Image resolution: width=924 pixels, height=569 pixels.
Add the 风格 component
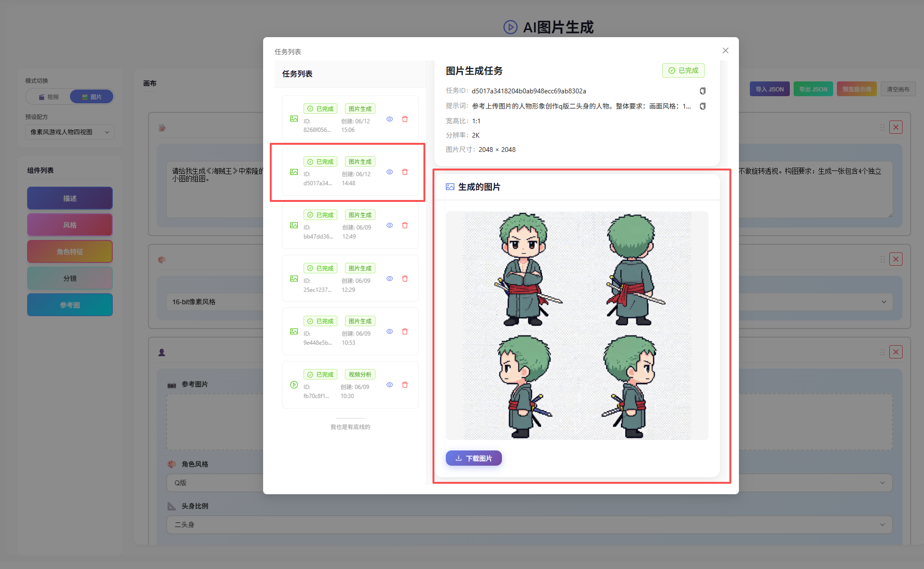[x=70, y=225]
